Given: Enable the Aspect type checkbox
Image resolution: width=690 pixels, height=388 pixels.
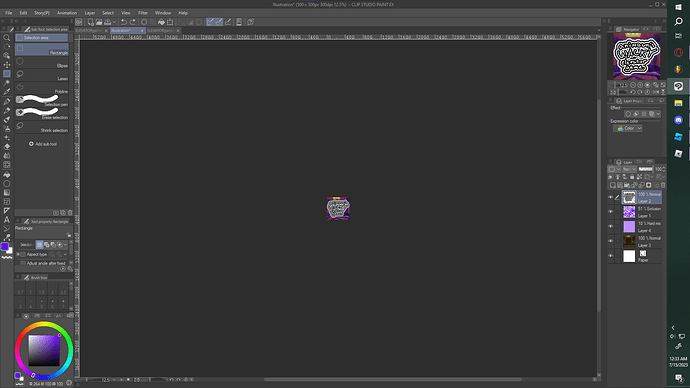Looking at the screenshot, I should click(x=23, y=254).
